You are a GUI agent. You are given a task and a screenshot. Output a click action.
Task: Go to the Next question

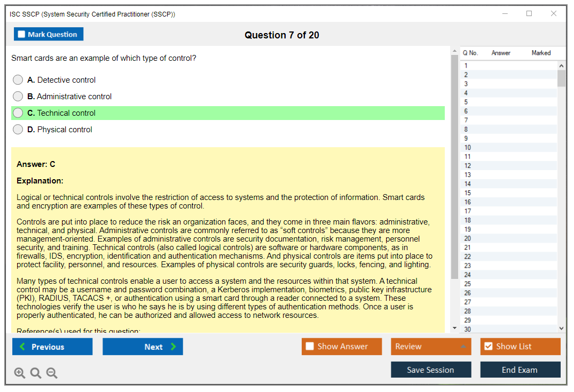pos(143,347)
